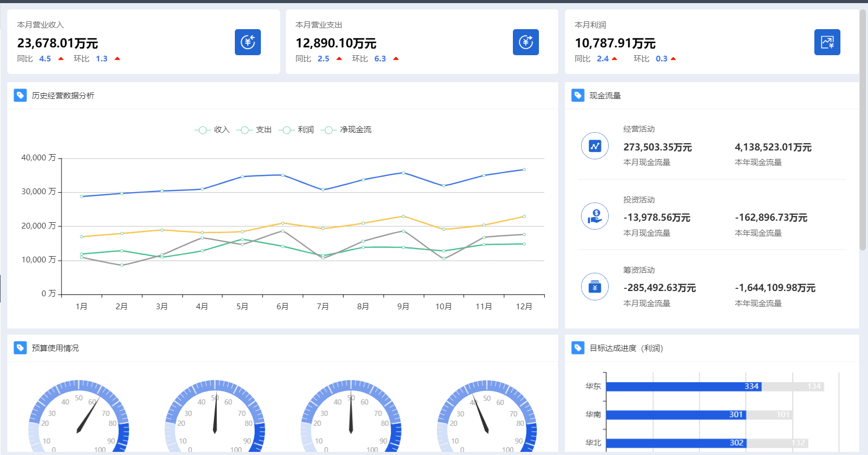This screenshot has width=868, height=455.
Task: Click the December point on blue revenue line
Action: pyautogui.click(x=524, y=170)
